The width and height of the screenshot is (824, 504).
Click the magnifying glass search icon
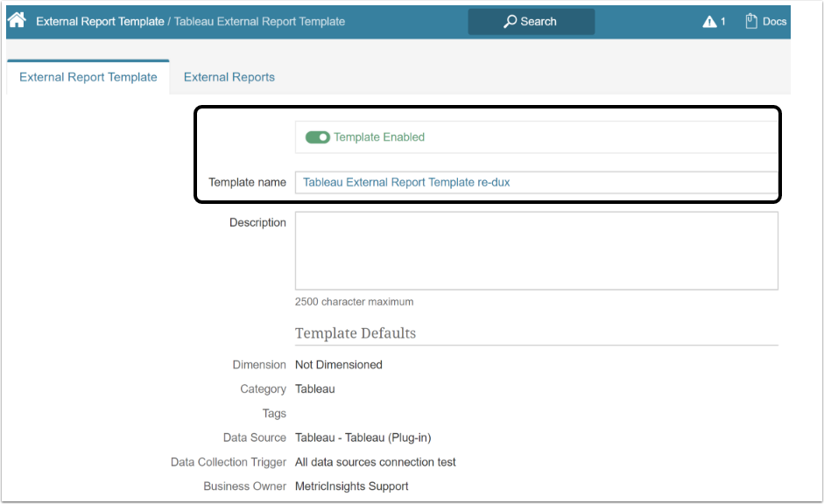(510, 22)
